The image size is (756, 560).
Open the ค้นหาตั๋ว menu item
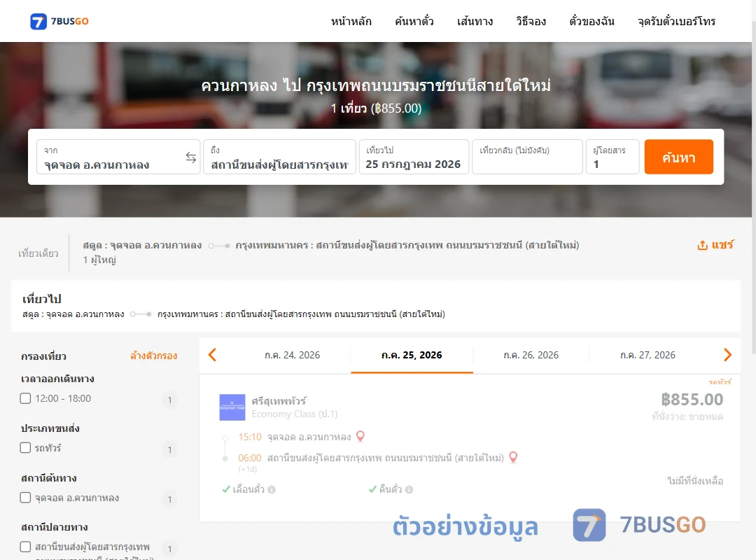click(x=414, y=21)
